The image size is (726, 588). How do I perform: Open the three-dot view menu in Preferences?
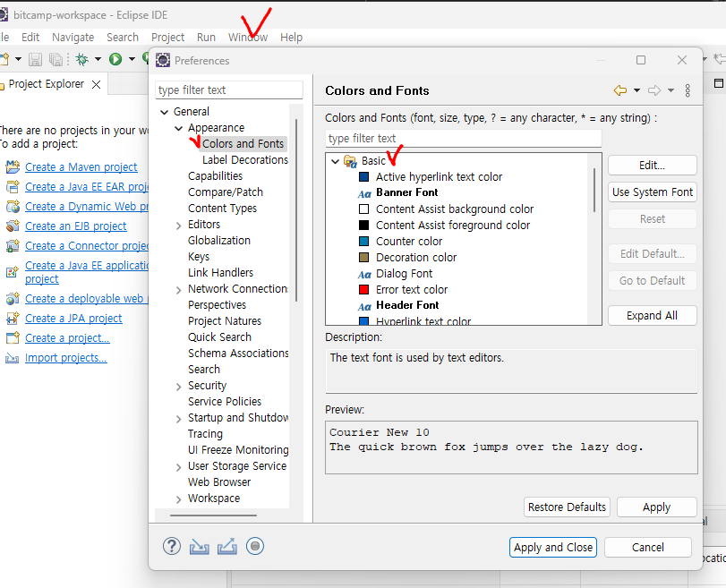(688, 90)
